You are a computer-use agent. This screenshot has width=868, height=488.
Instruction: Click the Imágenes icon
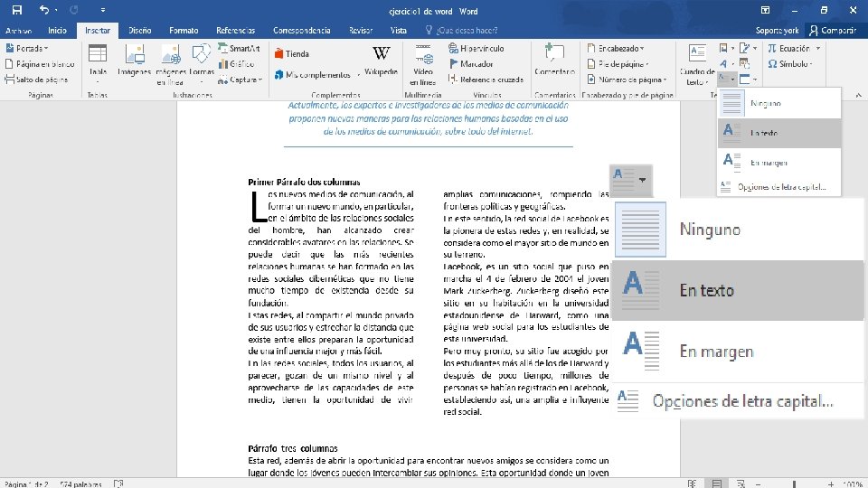click(134, 60)
